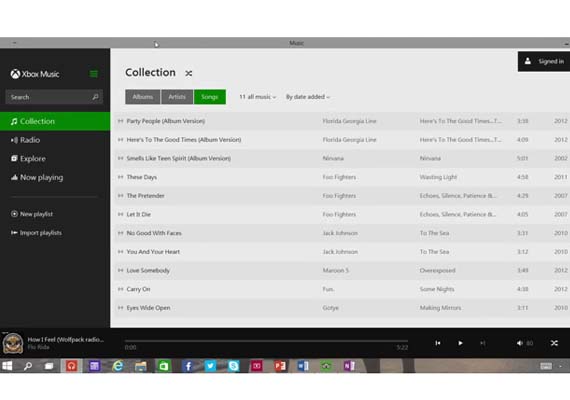Open Twitter app from taskbar
This screenshot has height=400, width=570.
tap(210, 366)
